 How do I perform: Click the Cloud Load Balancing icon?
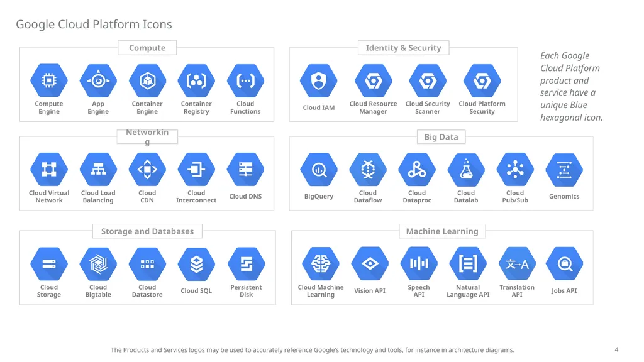98,170
